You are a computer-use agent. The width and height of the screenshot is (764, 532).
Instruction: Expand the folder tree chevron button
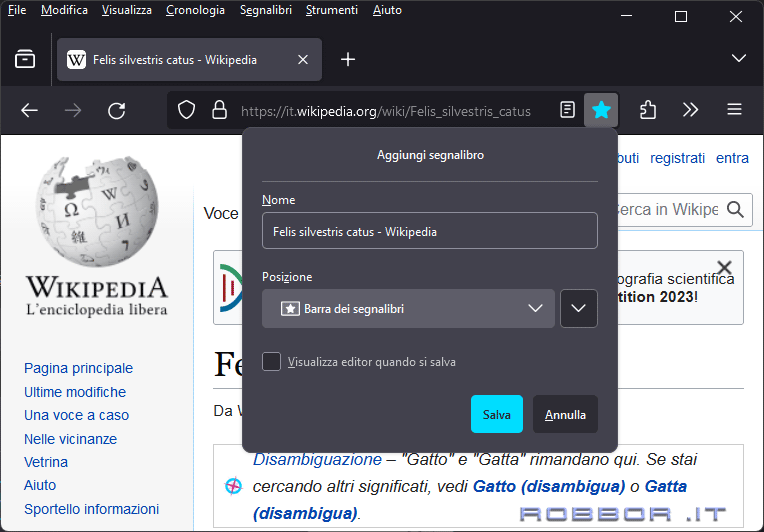[578, 308]
